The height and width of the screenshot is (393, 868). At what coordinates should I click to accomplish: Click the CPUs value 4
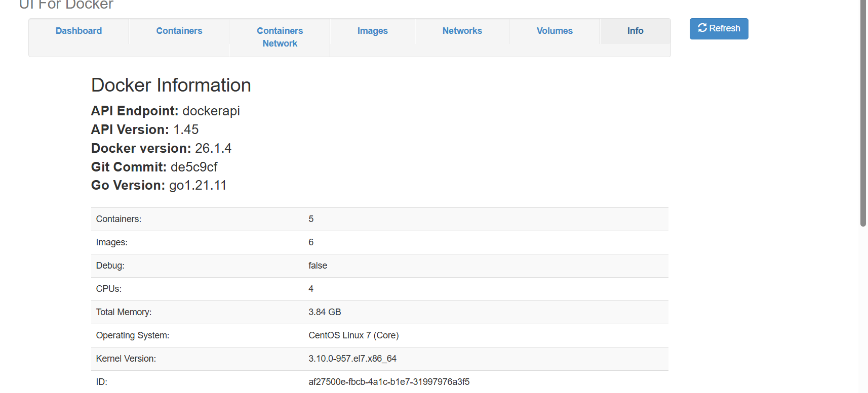click(311, 289)
